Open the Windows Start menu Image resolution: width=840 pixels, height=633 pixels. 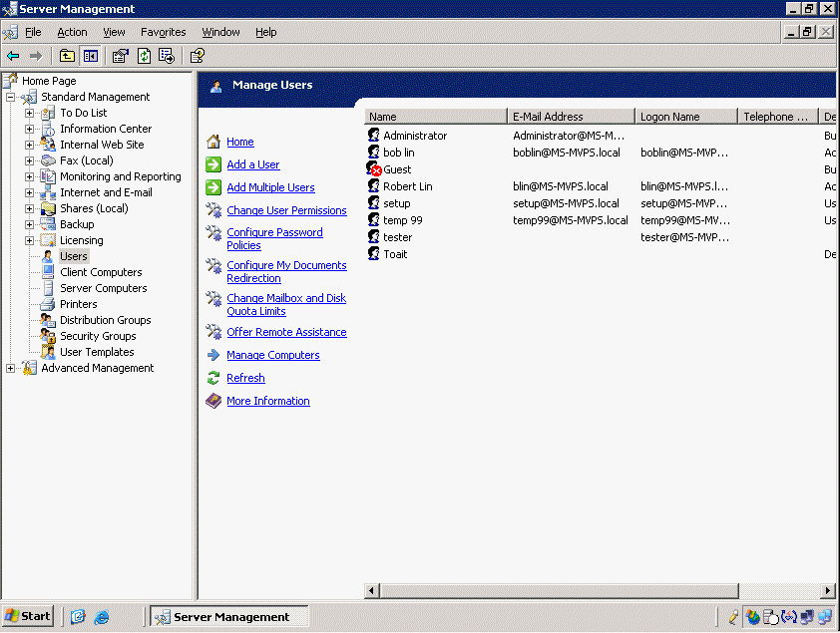pyautogui.click(x=28, y=616)
